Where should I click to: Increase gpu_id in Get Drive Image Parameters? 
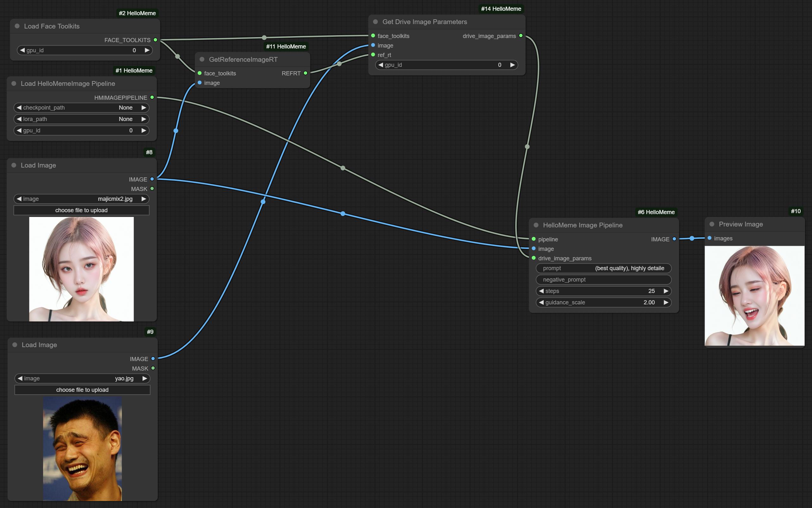[513, 65]
